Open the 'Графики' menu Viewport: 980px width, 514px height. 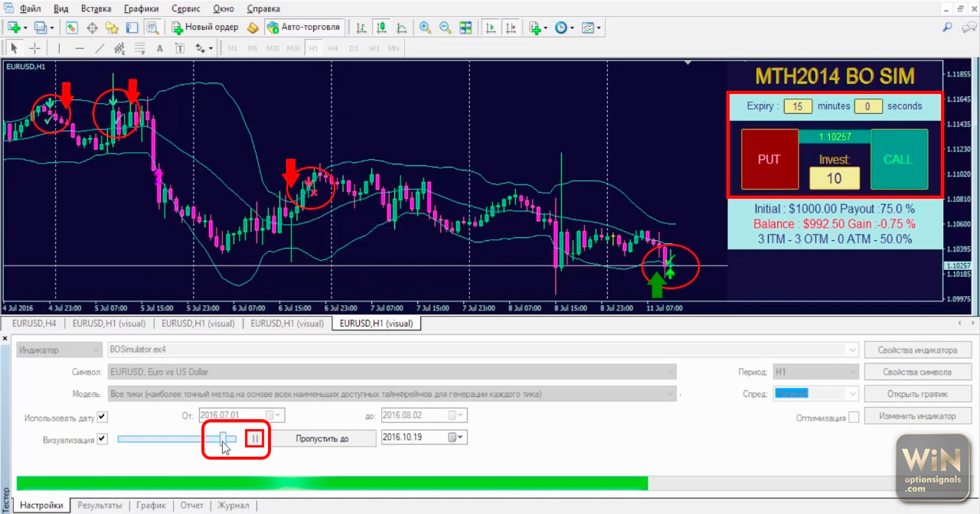tap(141, 8)
